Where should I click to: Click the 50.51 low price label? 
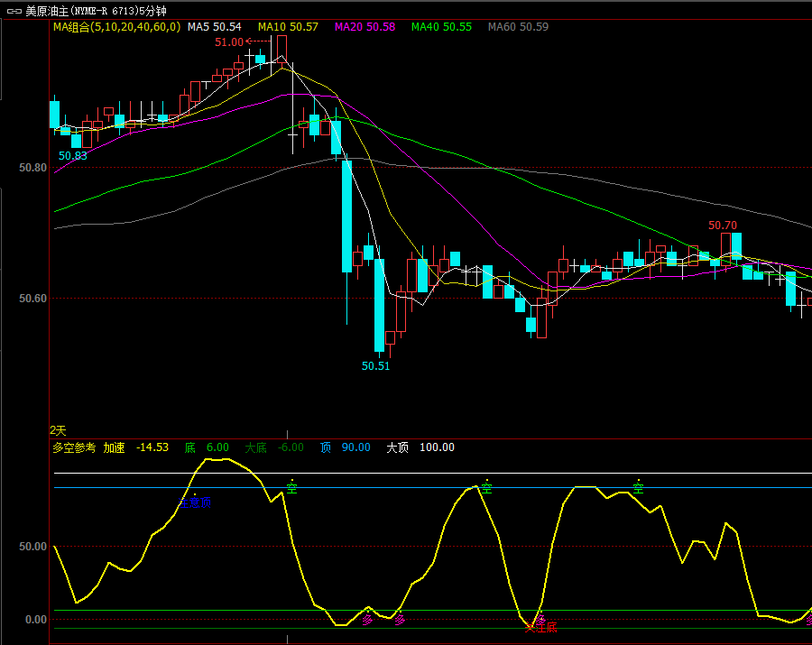376,366
